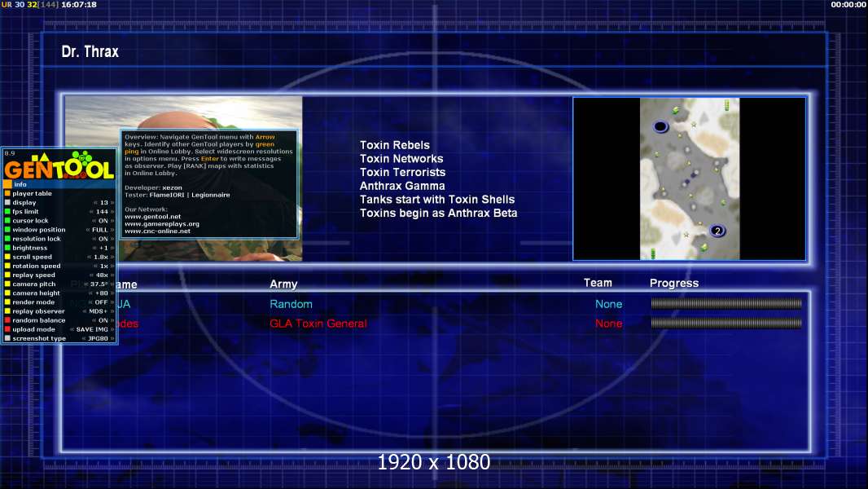Image resolution: width=868 pixels, height=489 pixels.
Task: Click right arrow on brightness row
Action: (x=112, y=248)
